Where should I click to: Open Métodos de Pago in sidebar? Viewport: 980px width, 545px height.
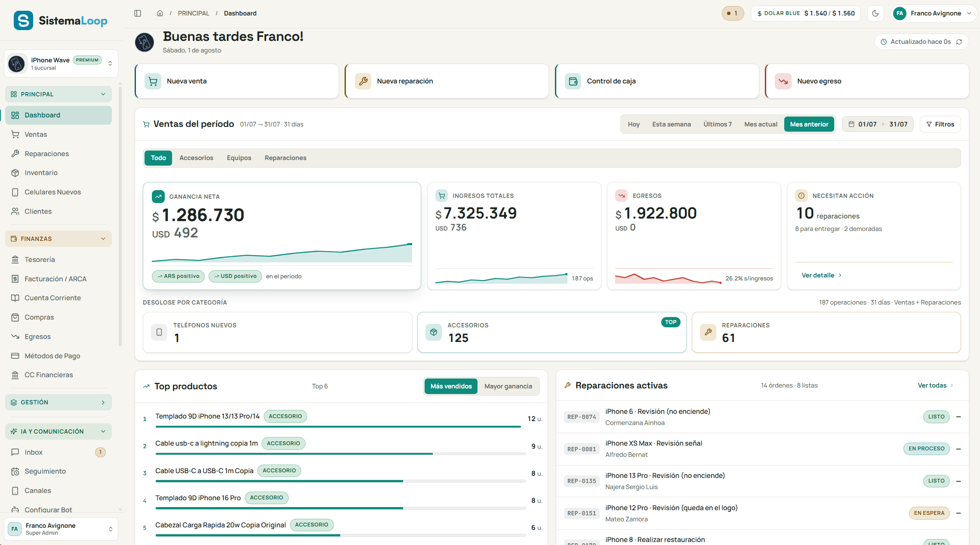click(59, 356)
